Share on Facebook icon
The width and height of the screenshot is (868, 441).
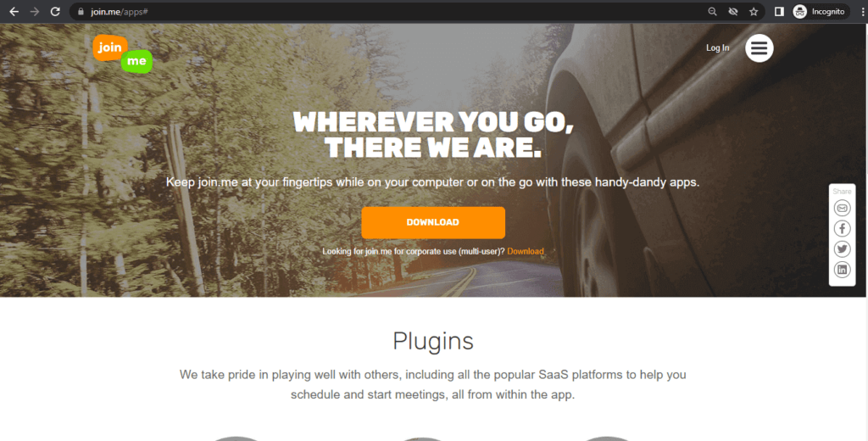pos(842,229)
